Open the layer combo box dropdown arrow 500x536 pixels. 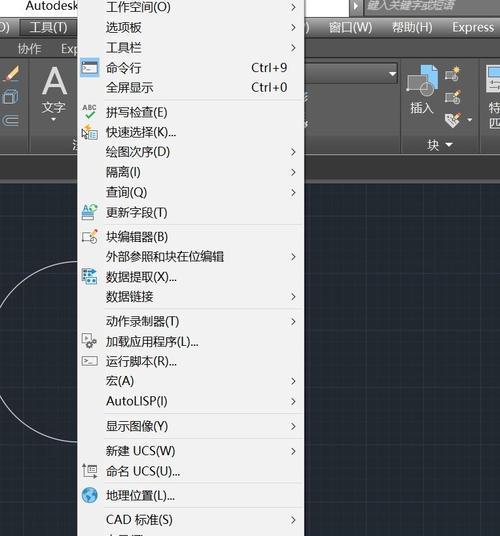click(392, 74)
